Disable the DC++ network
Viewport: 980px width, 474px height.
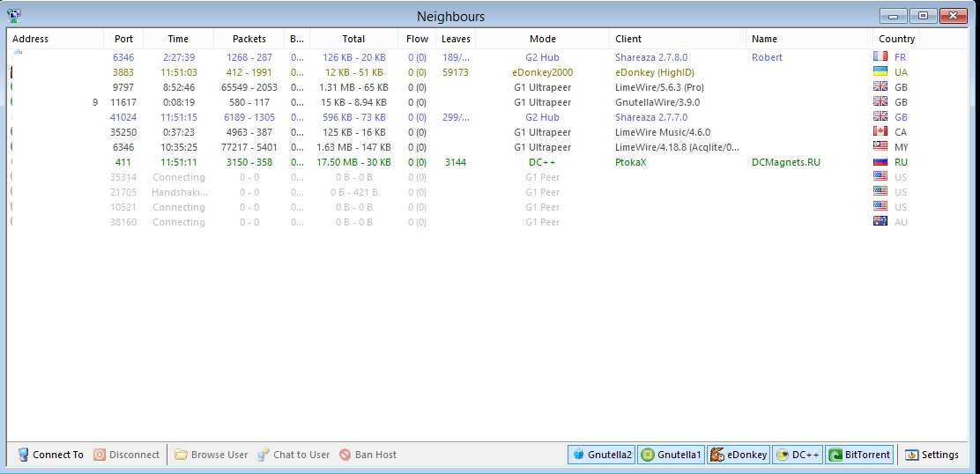797,455
